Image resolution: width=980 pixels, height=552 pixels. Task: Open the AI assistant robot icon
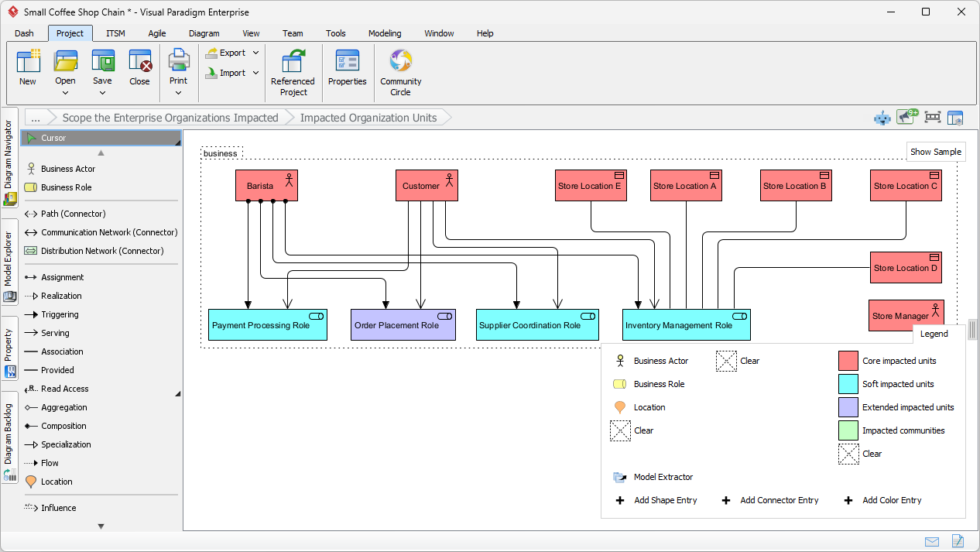[882, 117]
